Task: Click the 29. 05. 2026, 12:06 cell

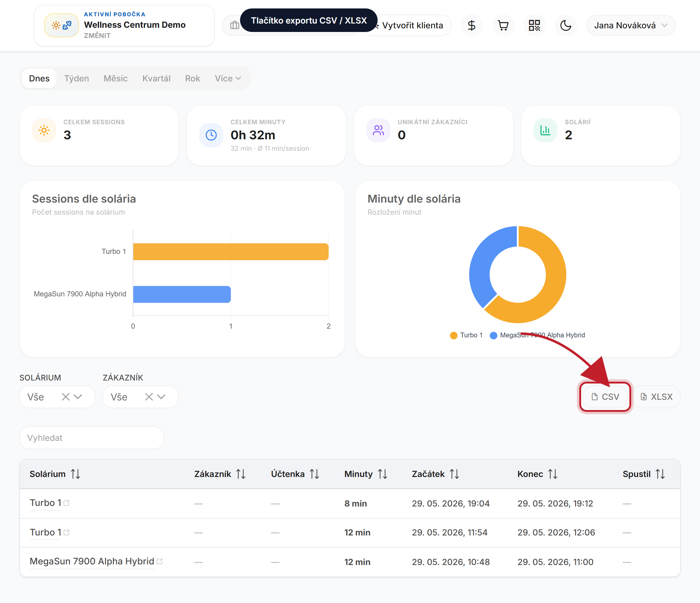Action: point(556,532)
